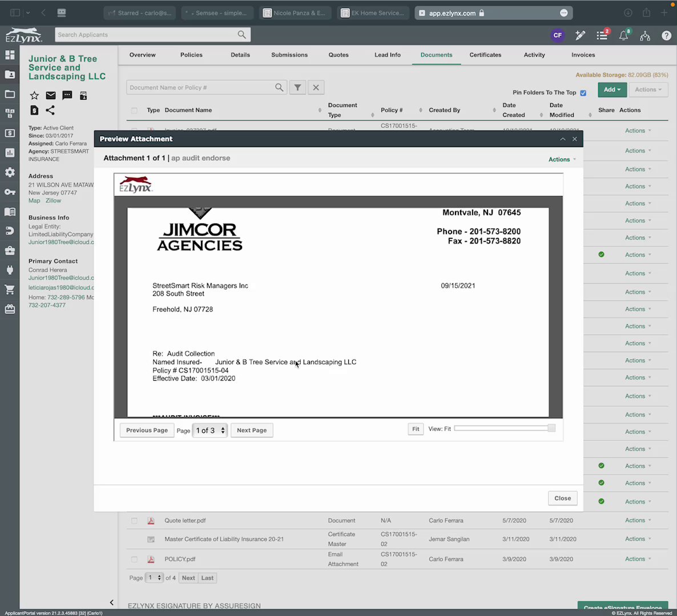677x616 pixels.
Task: Toggle Pin Folders To The Top checkbox
Action: [x=583, y=93]
